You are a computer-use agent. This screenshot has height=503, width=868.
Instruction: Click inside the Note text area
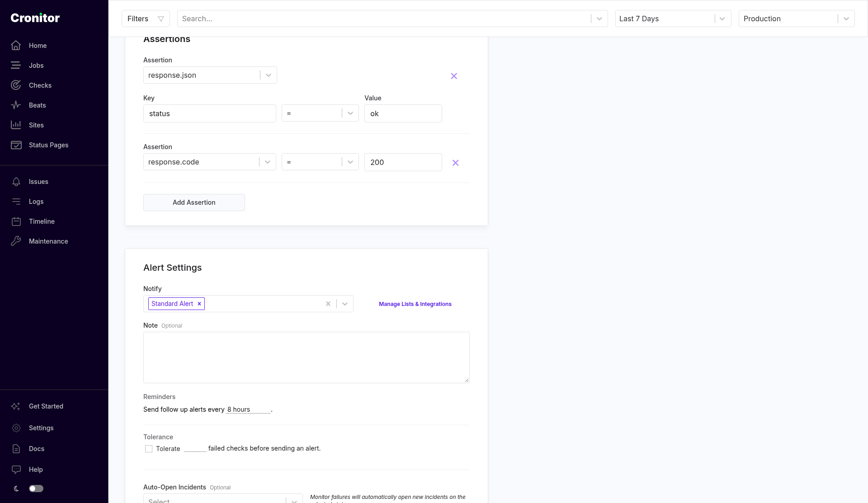[x=307, y=357]
